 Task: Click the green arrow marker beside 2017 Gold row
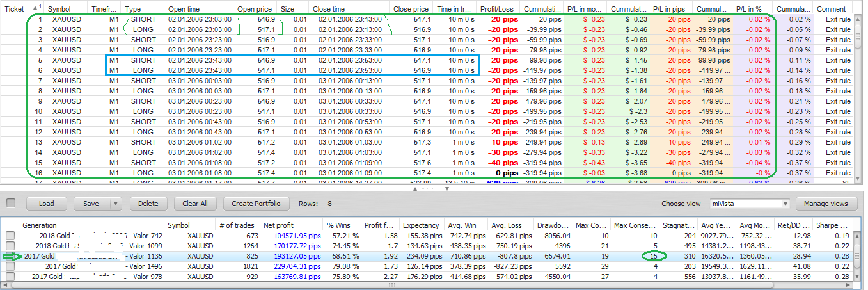tap(13, 256)
